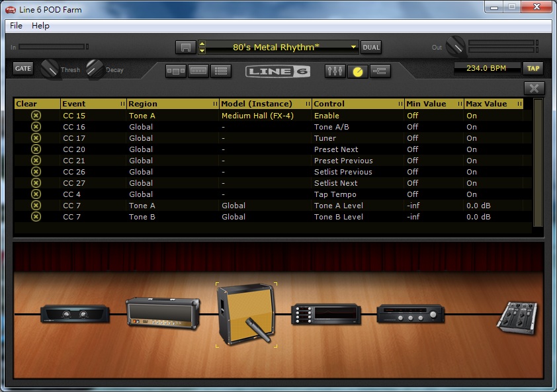
Task: Click the save preset disk icon
Action: [185, 47]
